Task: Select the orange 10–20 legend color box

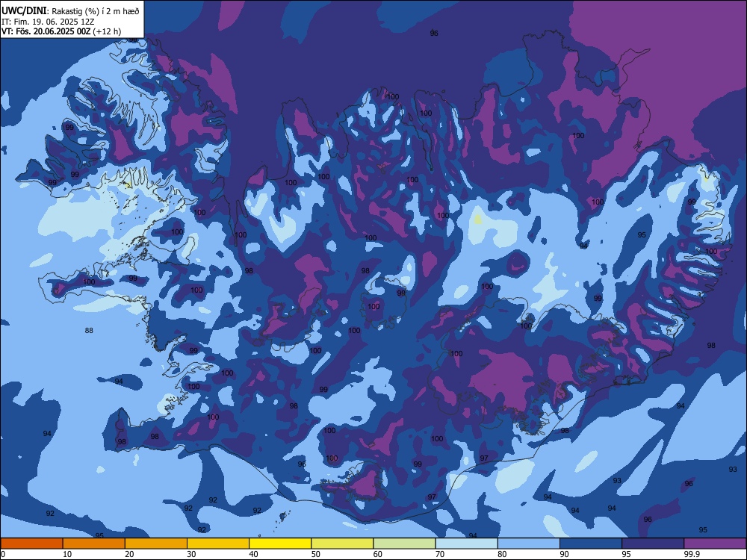Action: (x=94, y=544)
